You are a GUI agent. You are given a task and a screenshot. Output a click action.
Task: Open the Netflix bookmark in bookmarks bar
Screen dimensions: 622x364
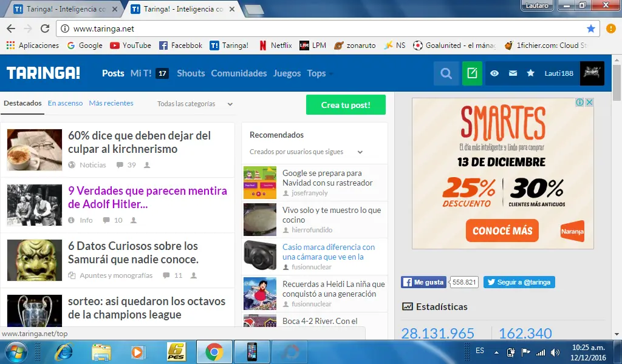[275, 45]
